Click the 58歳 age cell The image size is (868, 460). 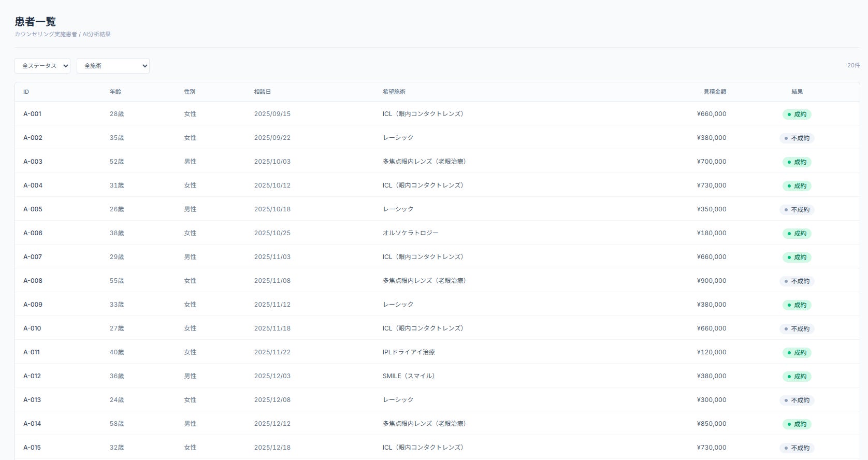(117, 423)
